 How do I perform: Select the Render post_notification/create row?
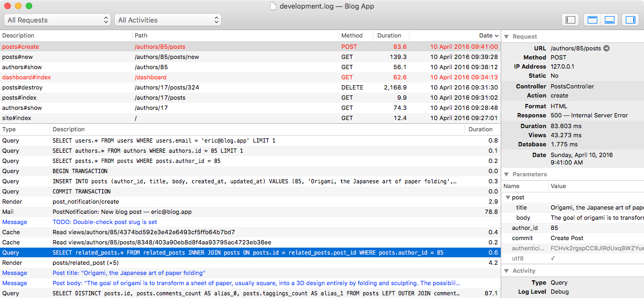tap(250, 202)
